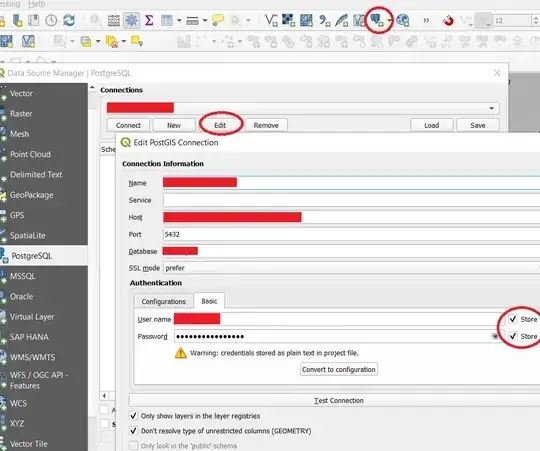Click the Remove connection button
The image size is (540, 451).
pyautogui.click(x=266, y=125)
